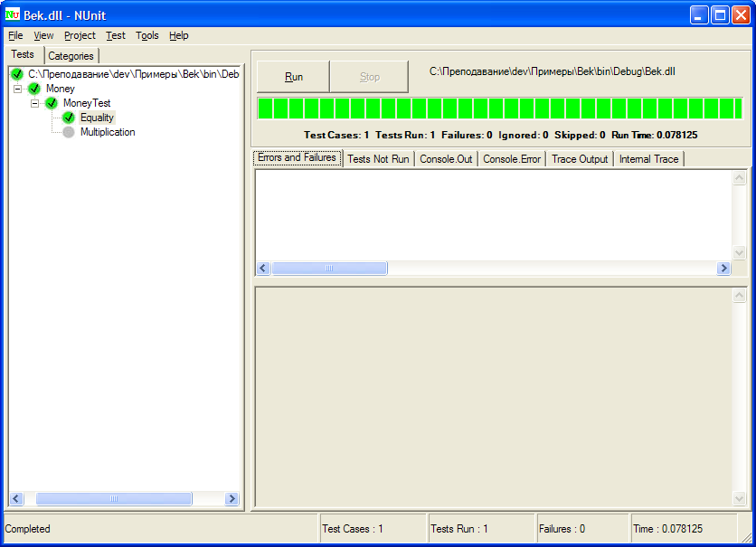Open the View menu
The width and height of the screenshot is (756, 547).
(43, 35)
